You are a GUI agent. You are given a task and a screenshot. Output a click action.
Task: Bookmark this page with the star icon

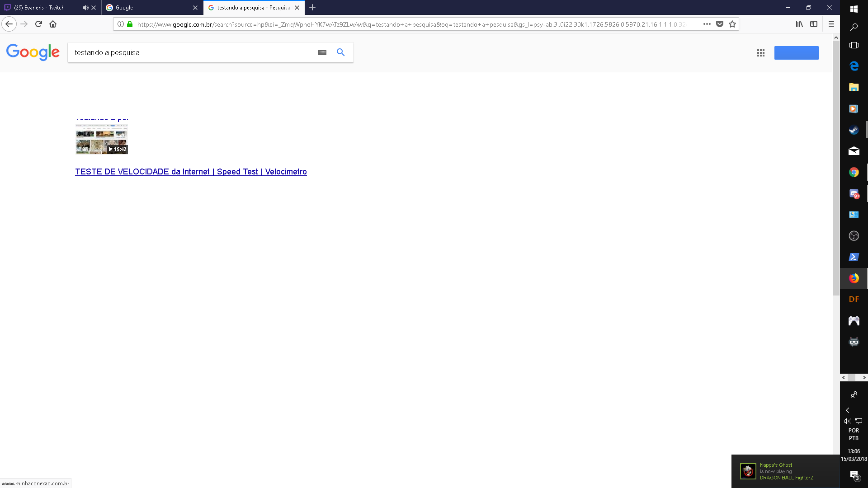732,24
